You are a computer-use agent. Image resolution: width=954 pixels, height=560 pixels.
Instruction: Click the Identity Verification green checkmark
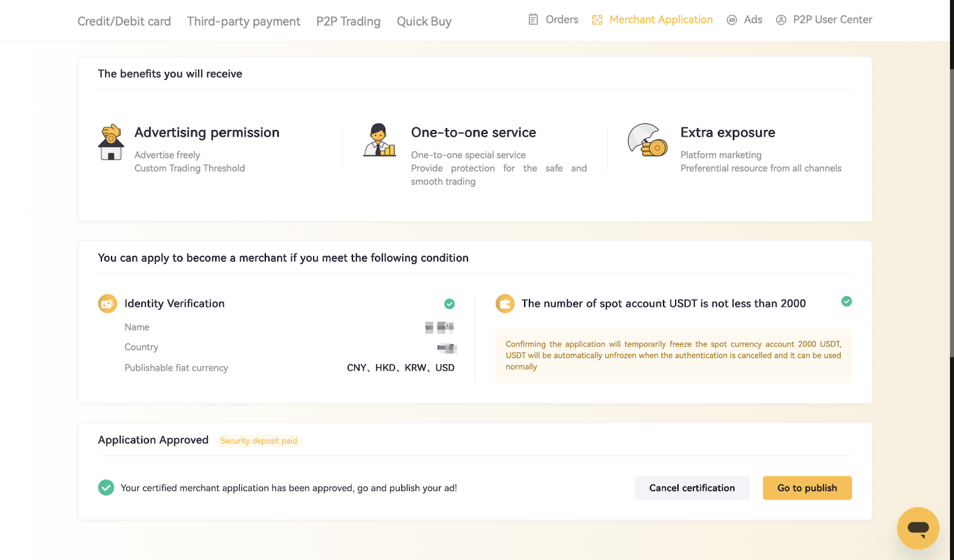(450, 304)
